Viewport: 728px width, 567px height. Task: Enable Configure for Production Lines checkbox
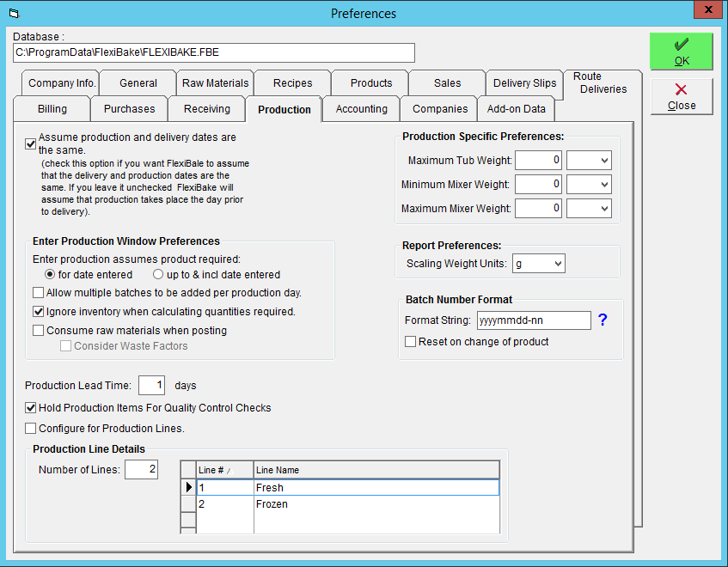click(31, 429)
